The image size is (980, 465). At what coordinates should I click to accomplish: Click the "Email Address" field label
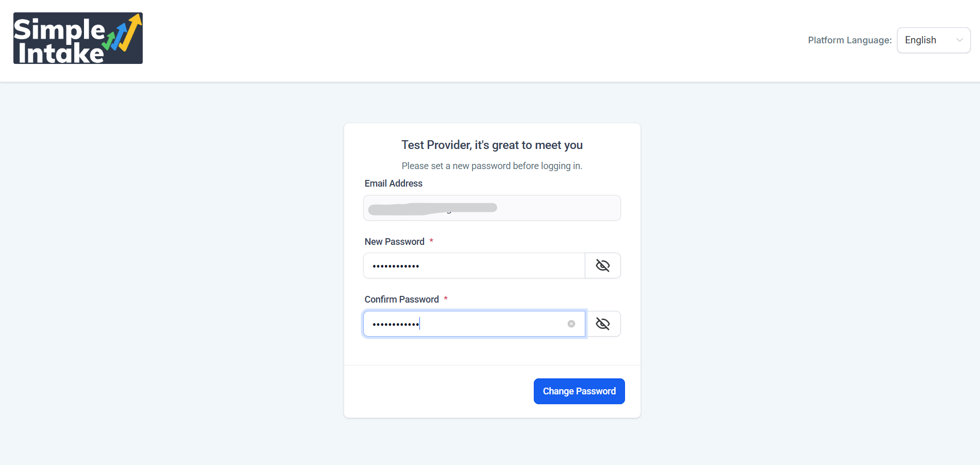pos(393,184)
